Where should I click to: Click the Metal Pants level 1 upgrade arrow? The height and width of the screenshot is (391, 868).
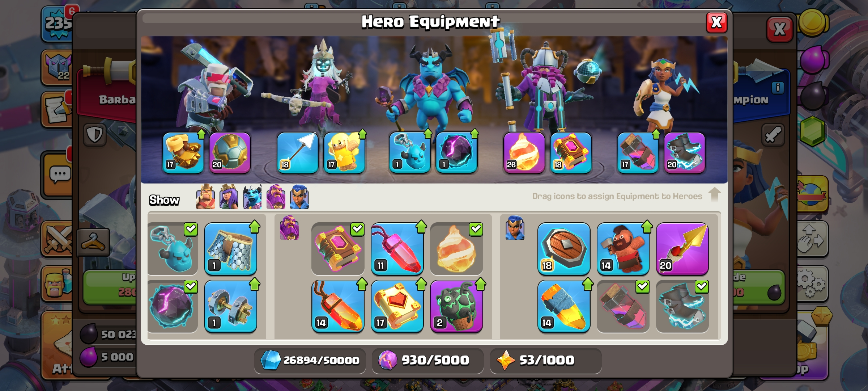tap(255, 227)
